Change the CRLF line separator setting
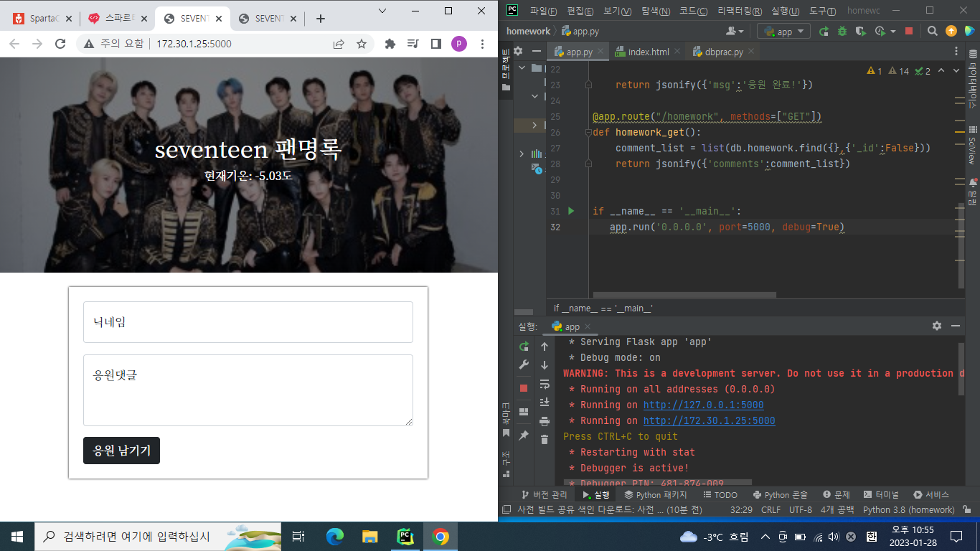The width and height of the screenshot is (980, 551). [771, 510]
